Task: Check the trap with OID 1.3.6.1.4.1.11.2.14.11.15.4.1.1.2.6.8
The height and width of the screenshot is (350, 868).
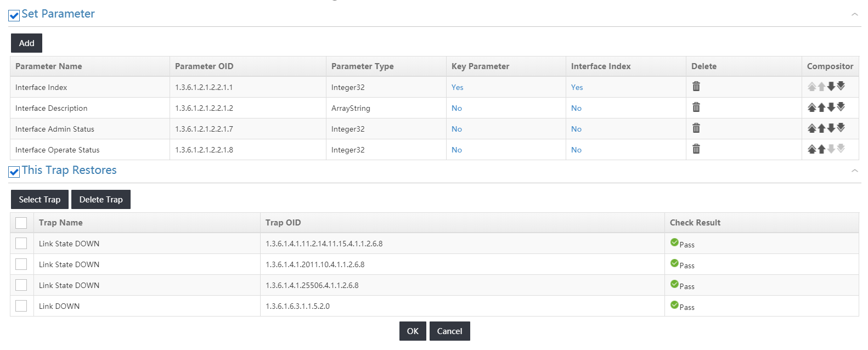Action: point(21,243)
